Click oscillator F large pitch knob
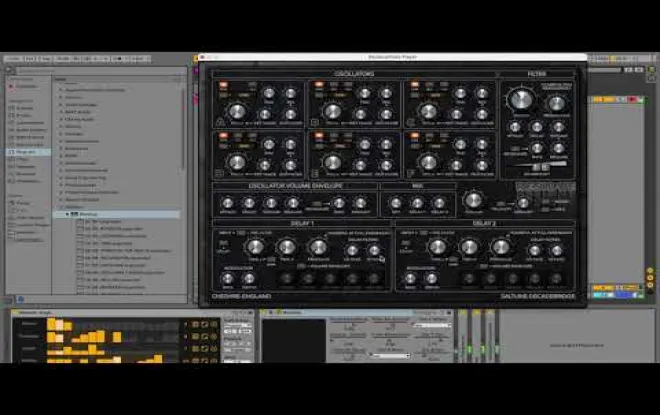Image resolution: width=660 pixels, height=415 pixels. (x=428, y=162)
